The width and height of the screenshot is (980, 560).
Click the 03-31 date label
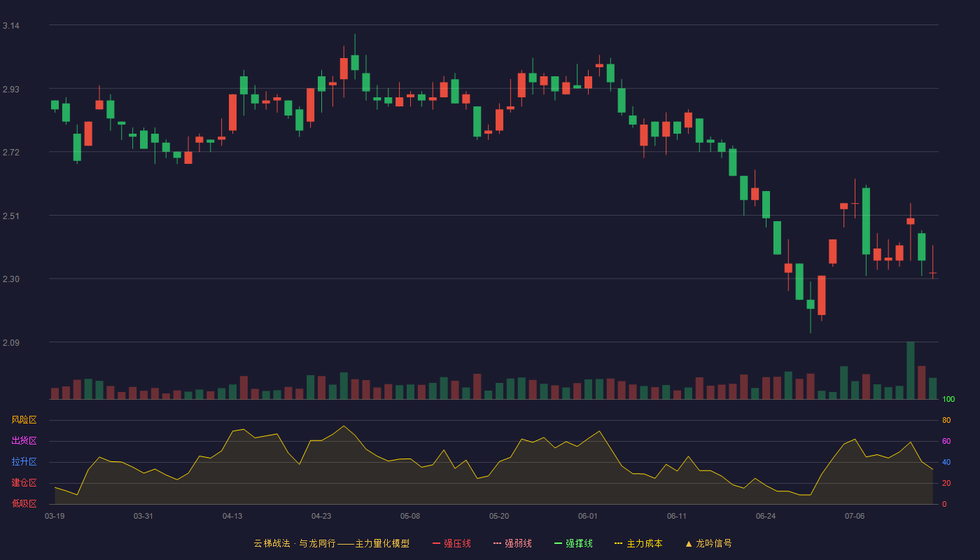click(143, 516)
